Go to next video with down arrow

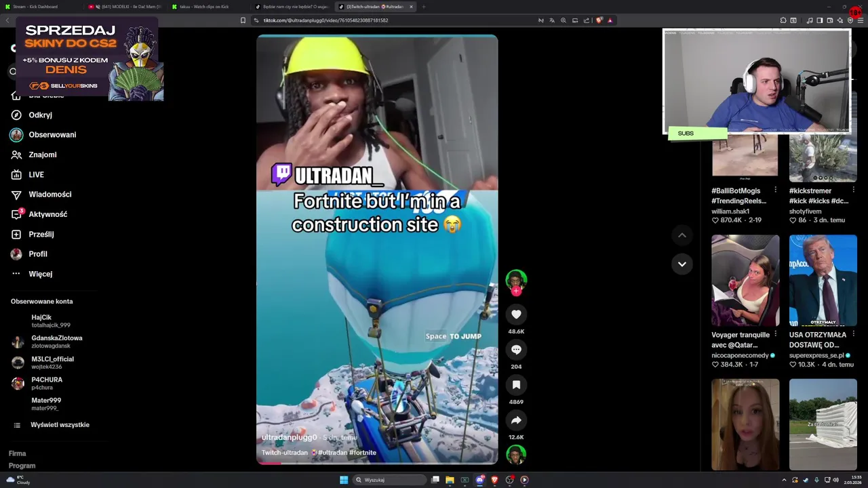tap(682, 264)
